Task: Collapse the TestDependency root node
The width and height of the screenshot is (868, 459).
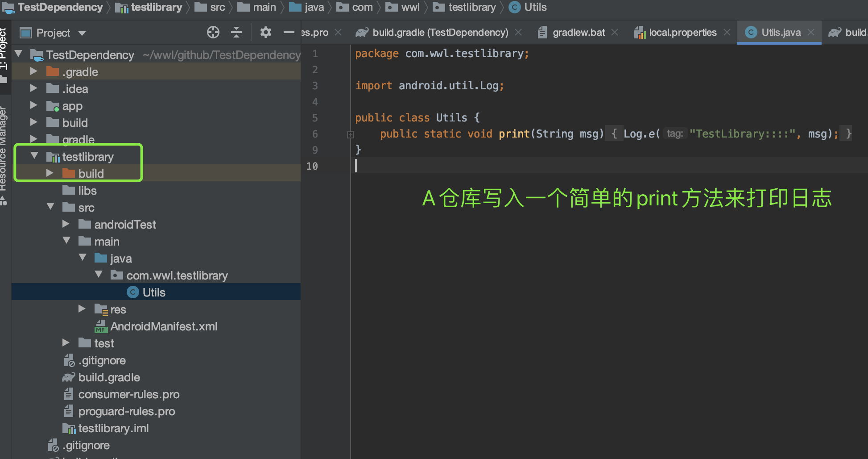Action: [19, 54]
